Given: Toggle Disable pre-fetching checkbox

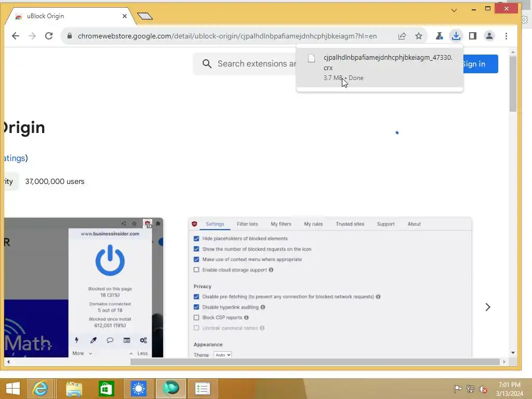Looking at the screenshot, I should point(196,297).
